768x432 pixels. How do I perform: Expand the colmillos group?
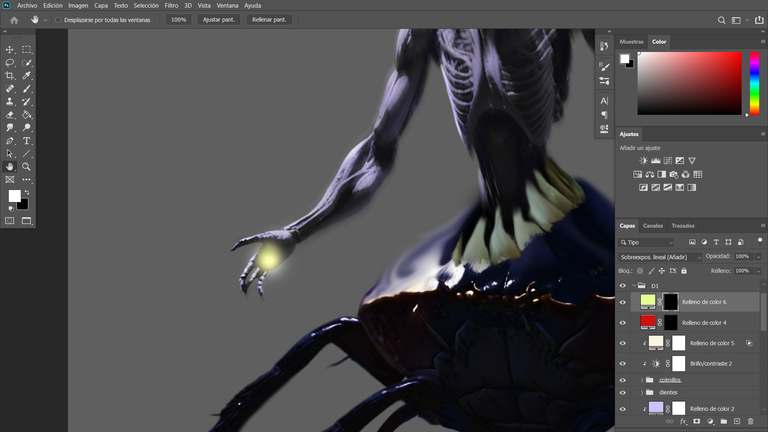642,380
